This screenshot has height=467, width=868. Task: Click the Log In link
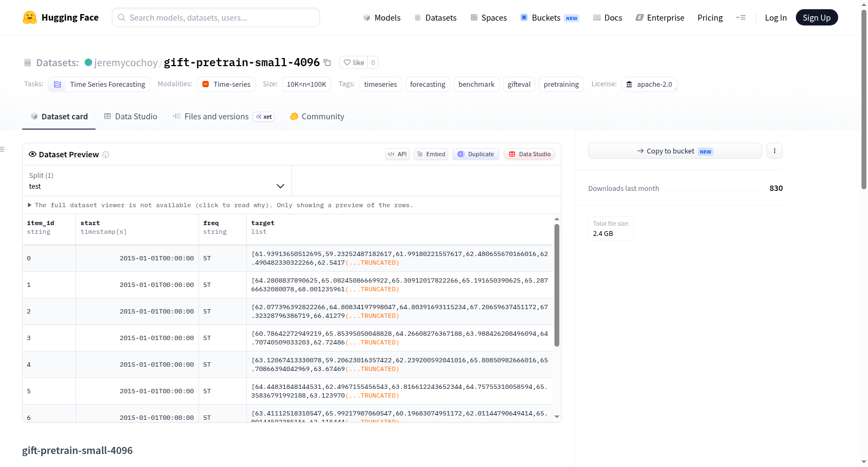[776, 17]
